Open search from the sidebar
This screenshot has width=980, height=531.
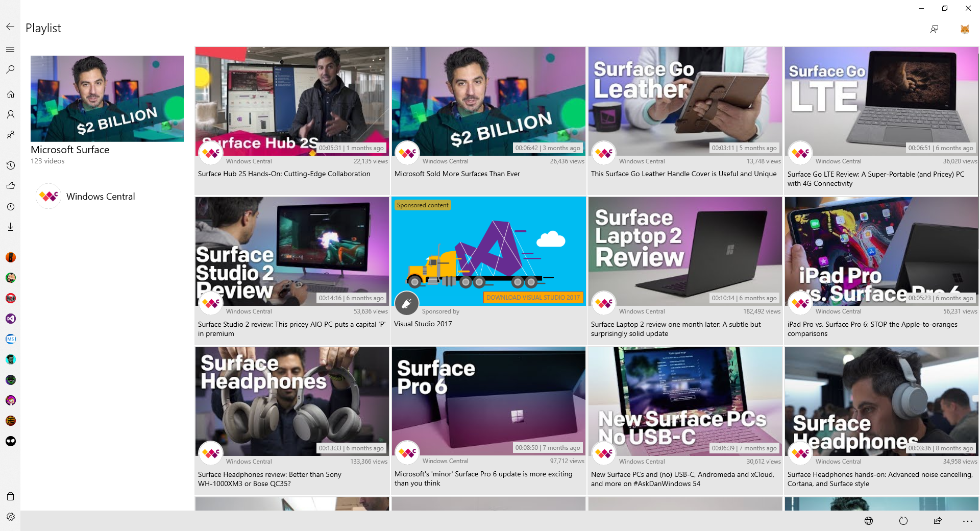[x=10, y=69]
